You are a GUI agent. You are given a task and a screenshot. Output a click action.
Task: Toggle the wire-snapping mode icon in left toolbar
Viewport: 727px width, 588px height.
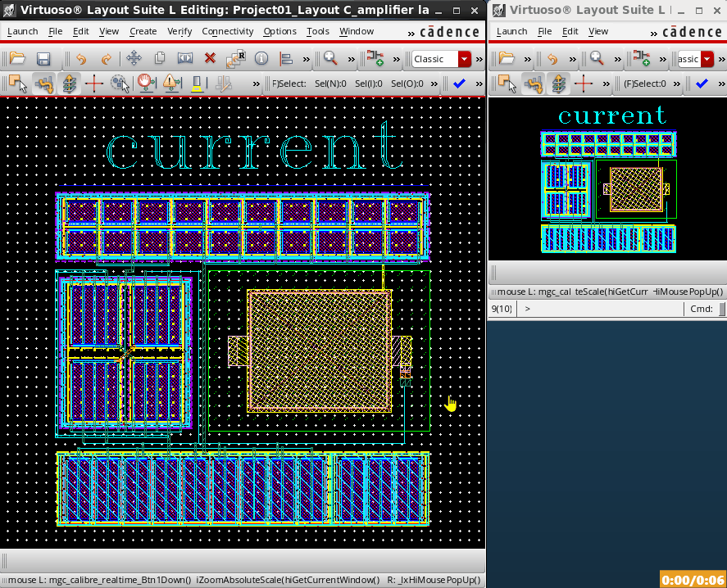point(43,84)
